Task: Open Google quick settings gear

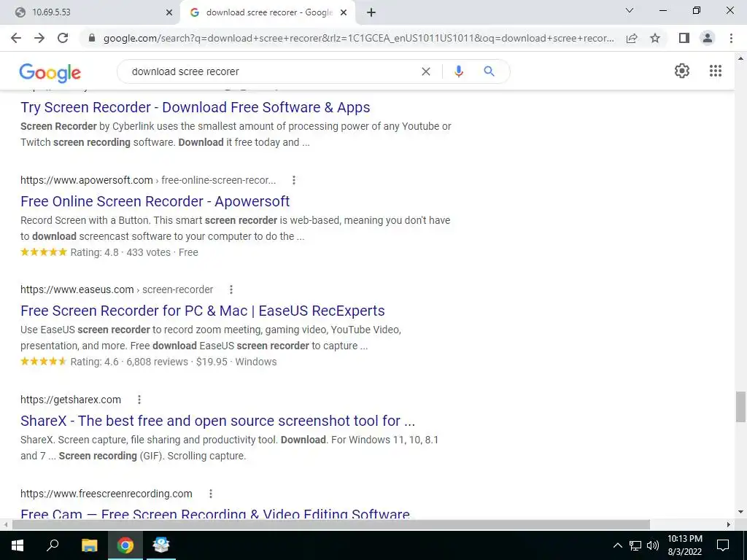Action: (682, 71)
